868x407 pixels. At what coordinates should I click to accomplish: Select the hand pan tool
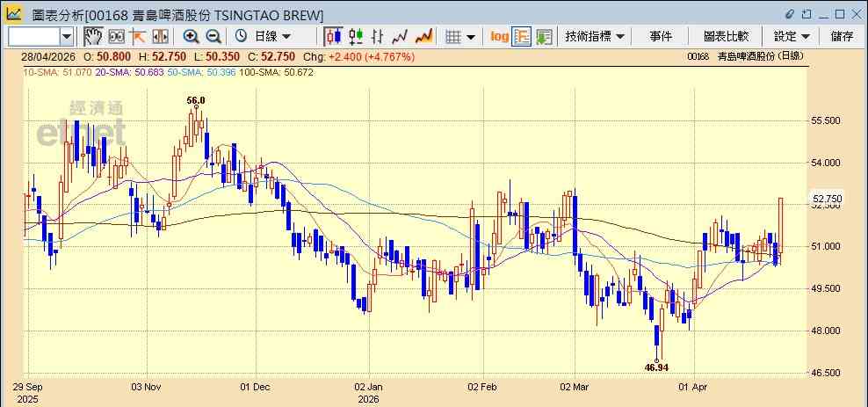click(93, 37)
